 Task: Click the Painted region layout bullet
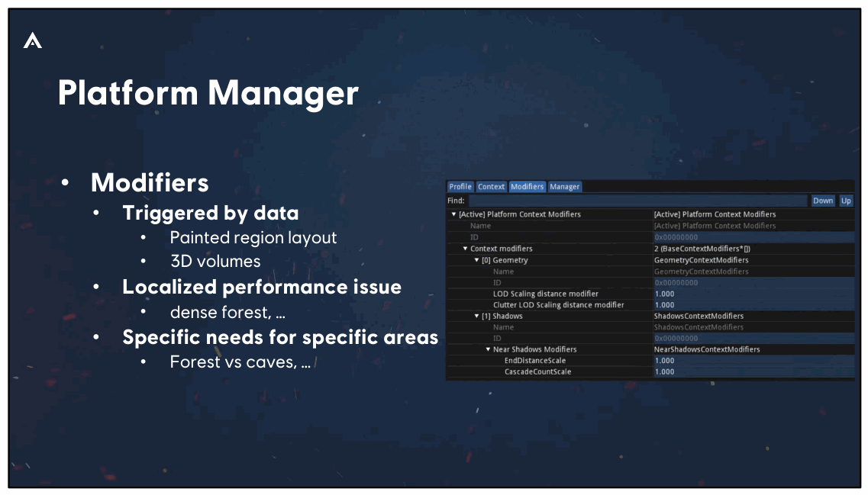253,238
